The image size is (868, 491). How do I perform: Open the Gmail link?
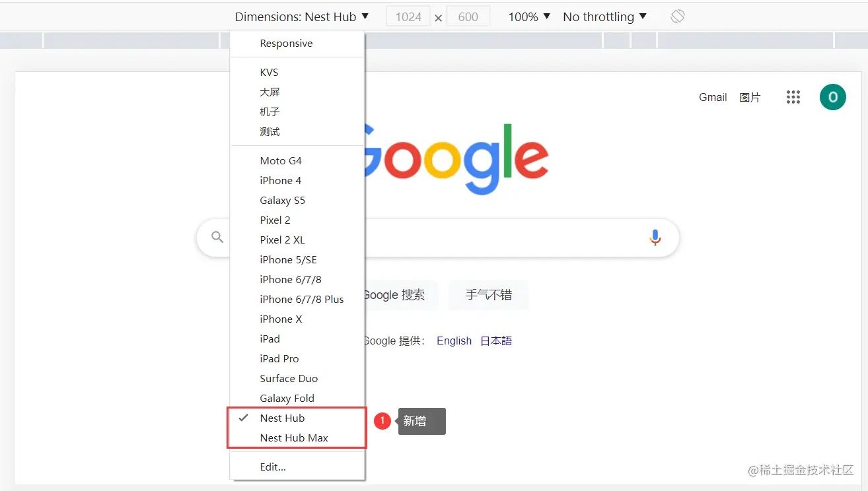tap(713, 98)
